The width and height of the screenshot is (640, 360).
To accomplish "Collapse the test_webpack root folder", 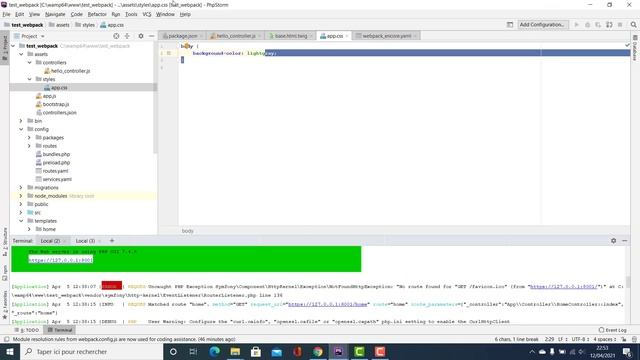I will pos(13,46).
